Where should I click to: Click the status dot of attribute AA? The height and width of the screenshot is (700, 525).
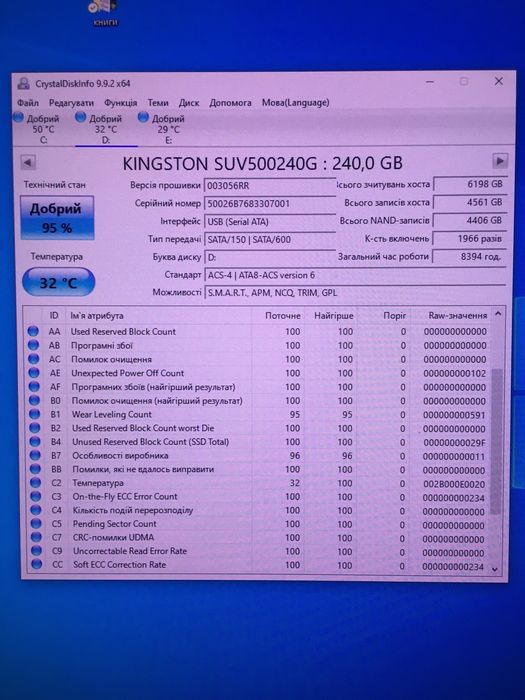click(33, 331)
